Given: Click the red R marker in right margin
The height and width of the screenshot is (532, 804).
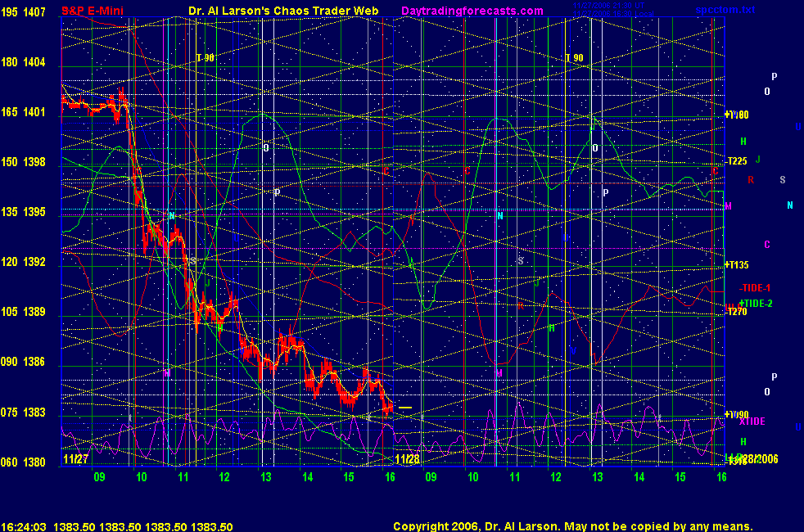Looking at the screenshot, I should (750, 180).
